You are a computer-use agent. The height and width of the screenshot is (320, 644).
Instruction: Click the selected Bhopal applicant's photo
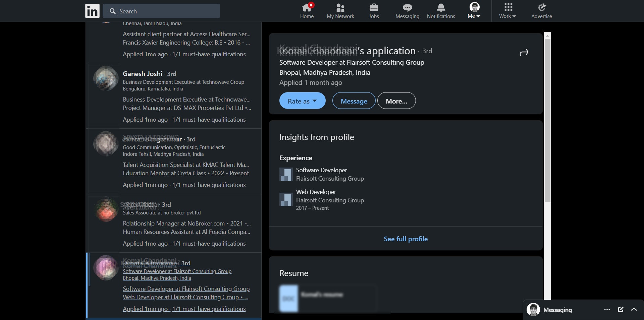click(x=106, y=268)
